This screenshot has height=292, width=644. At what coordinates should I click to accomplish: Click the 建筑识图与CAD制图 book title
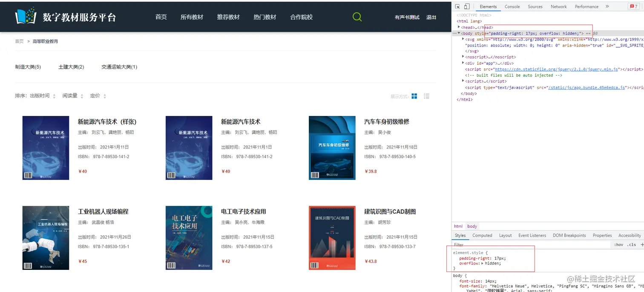coord(390,211)
